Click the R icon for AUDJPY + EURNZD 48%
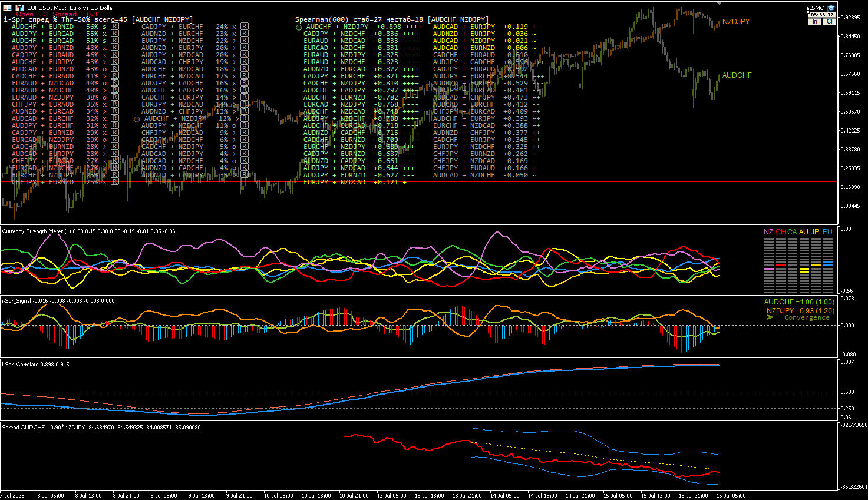Viewport: 868px width, 500px height. tap(115, 48)
